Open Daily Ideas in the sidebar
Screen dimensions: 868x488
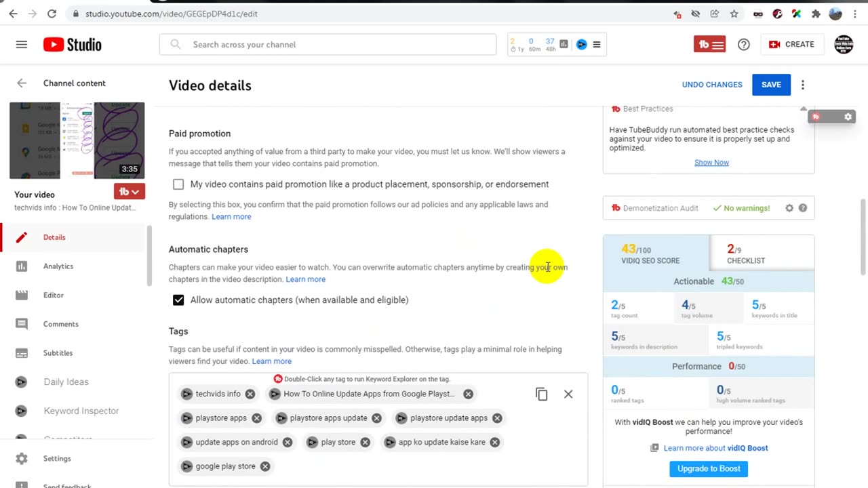(74, 382)
